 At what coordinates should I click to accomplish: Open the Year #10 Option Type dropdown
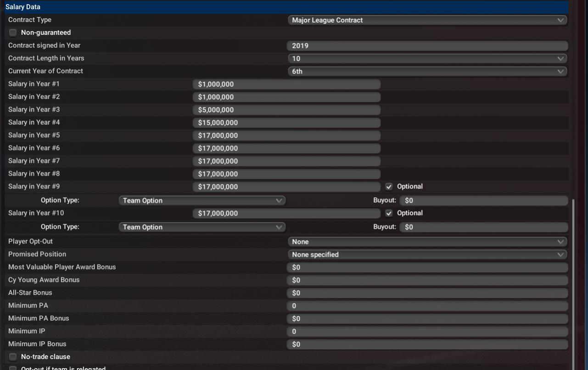(202, 227)
